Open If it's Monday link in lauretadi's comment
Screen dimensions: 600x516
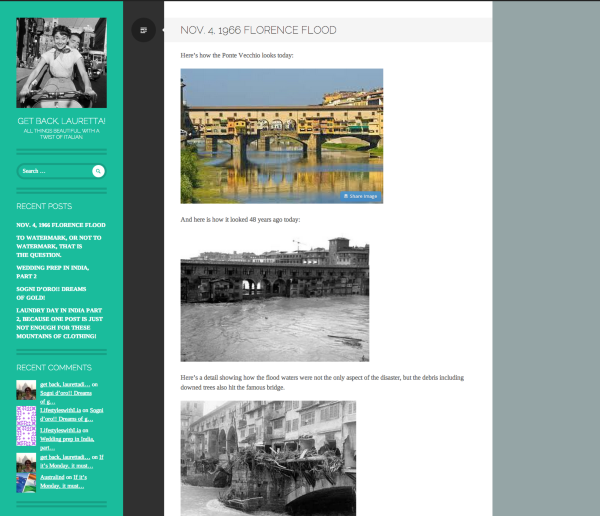(72, 461)
